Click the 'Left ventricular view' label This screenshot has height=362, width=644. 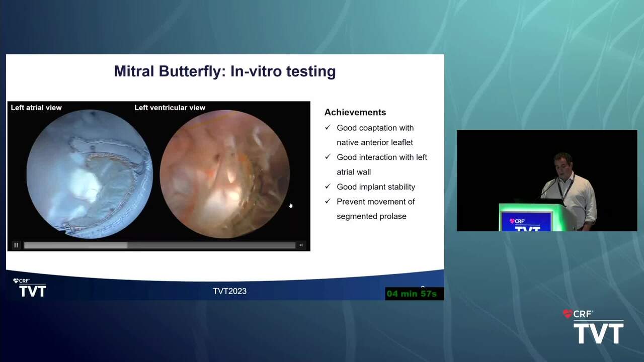point(170,108)
